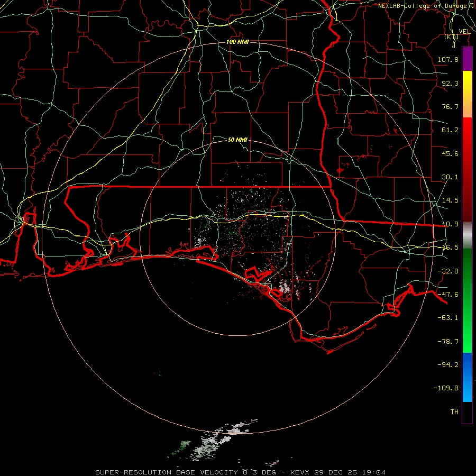The height and width of the screenshot is (476, 476).
Task: Click the gray near-zero segment of the color bar
Action: pyautogui.click(x=467, y=235)
